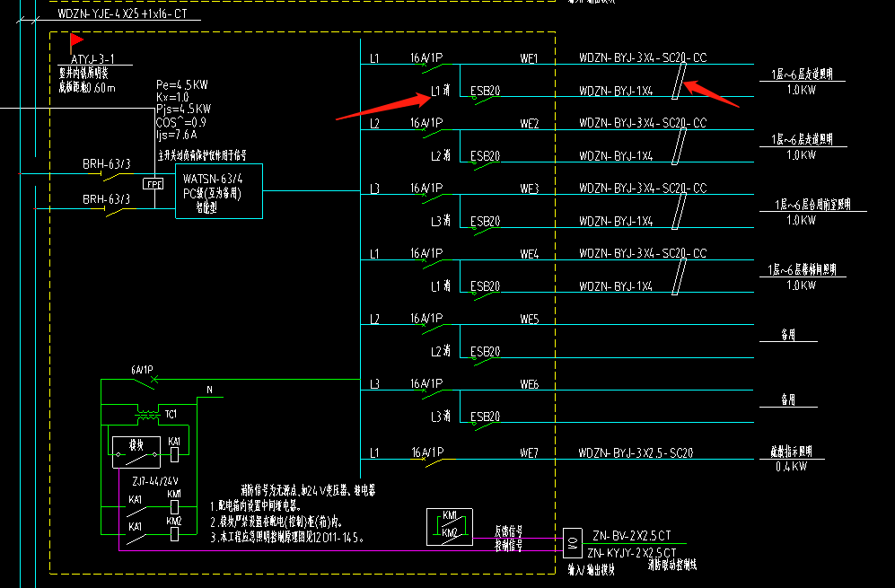Select 16A/1P breaker label on WE1 row
This screenshot has width=895, height=588.
point(426,57)
